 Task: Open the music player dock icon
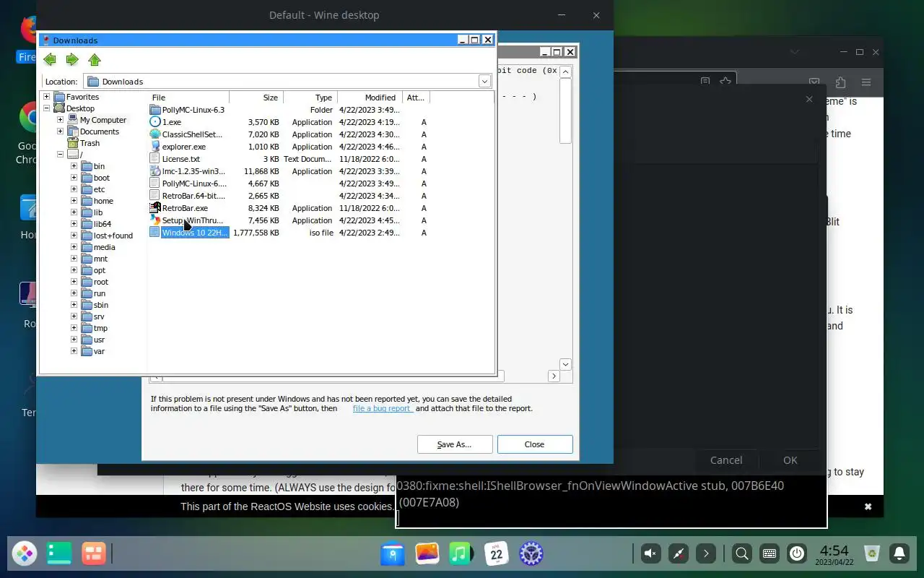(461, 554)
